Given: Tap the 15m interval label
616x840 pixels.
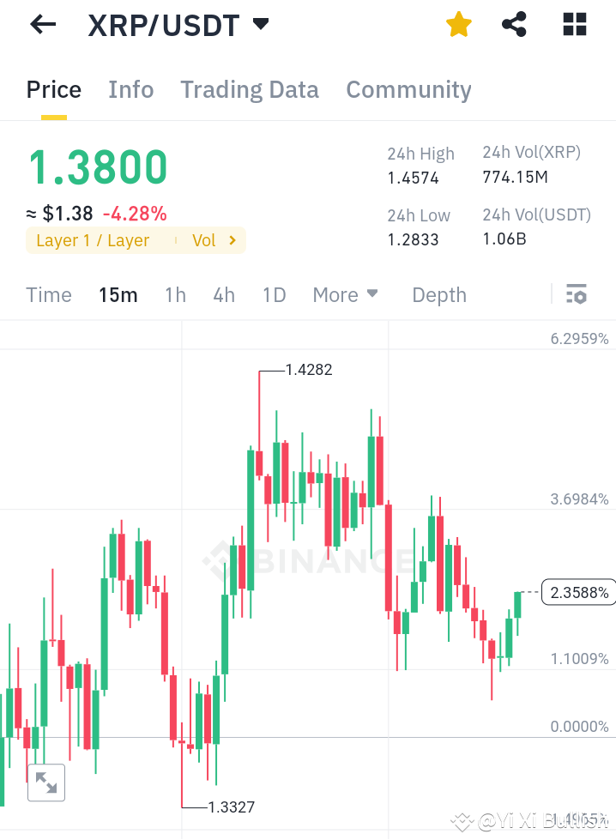Looking at the screenshot, I should pyautogui.click(x=118, y=294).
